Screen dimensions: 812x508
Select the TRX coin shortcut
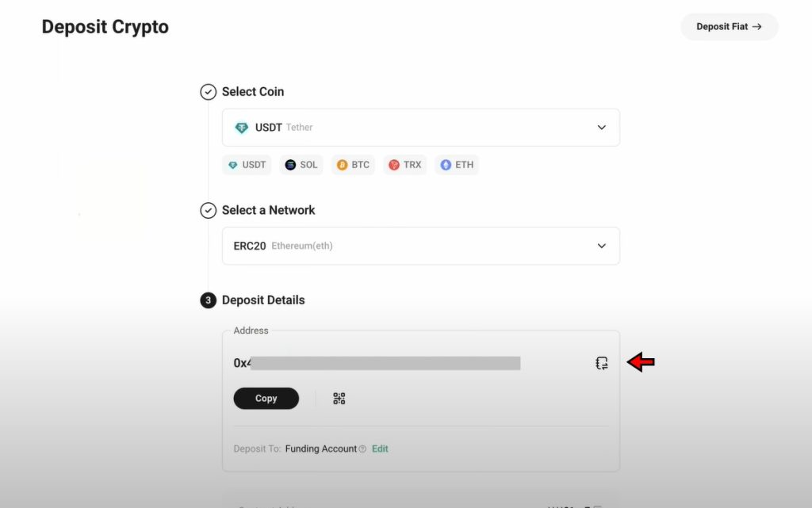coord(404,164)
